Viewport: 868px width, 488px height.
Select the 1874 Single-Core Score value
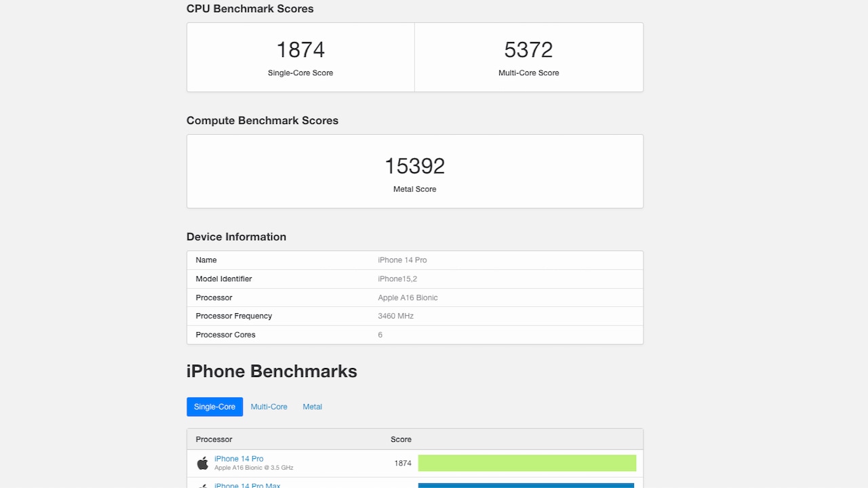coord(300,49)
